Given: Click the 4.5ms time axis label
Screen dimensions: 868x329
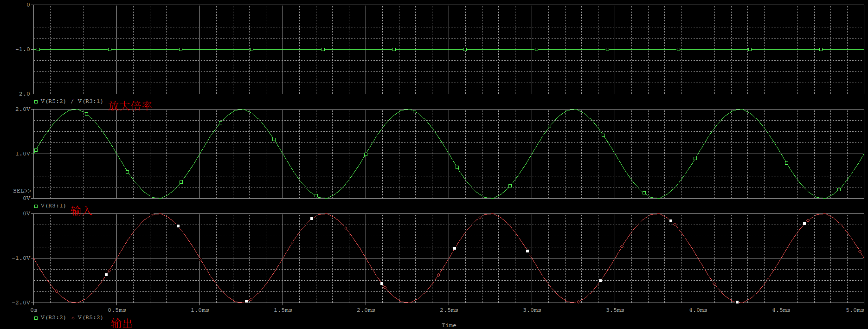Looking at the screenshot, I should (781, 310).
